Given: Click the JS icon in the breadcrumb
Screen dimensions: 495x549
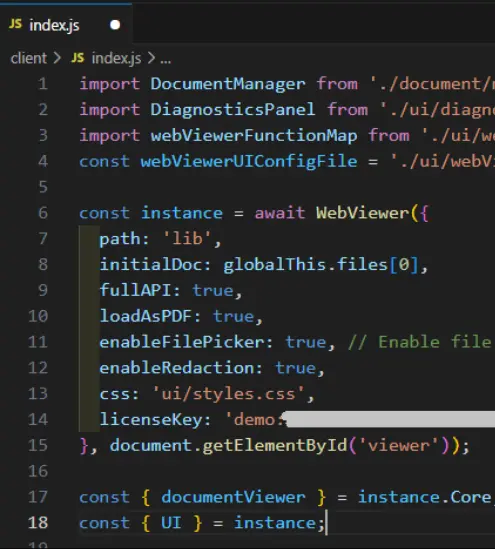Looking at the screenshot, I should click(78, 58).
